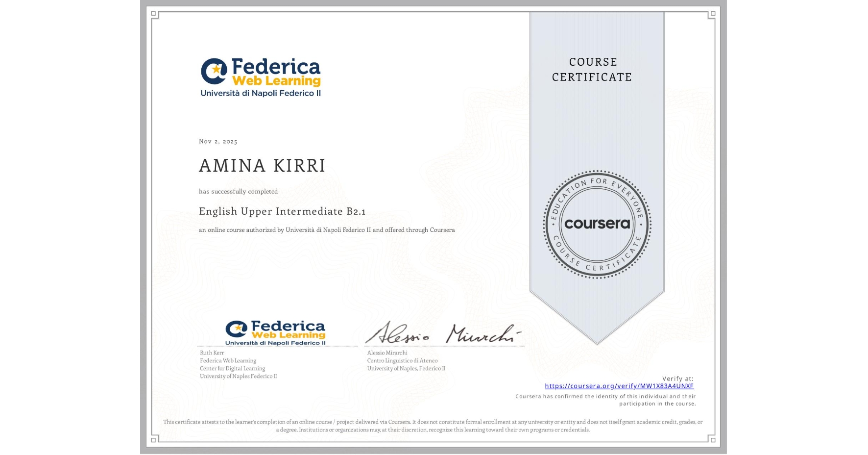Click the small Federica logo above Ruth Kerr
Image resolution: width=868 pixels, height=455 pixels.
pos(275,333)
